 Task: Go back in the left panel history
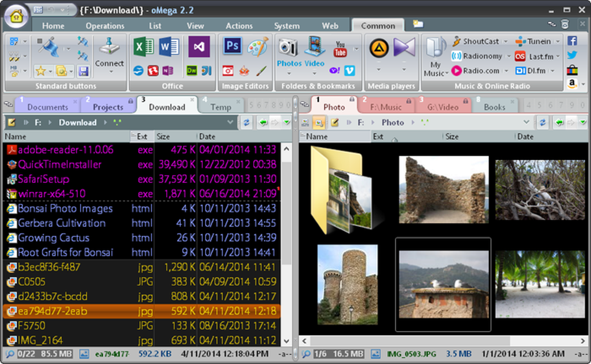263,122
